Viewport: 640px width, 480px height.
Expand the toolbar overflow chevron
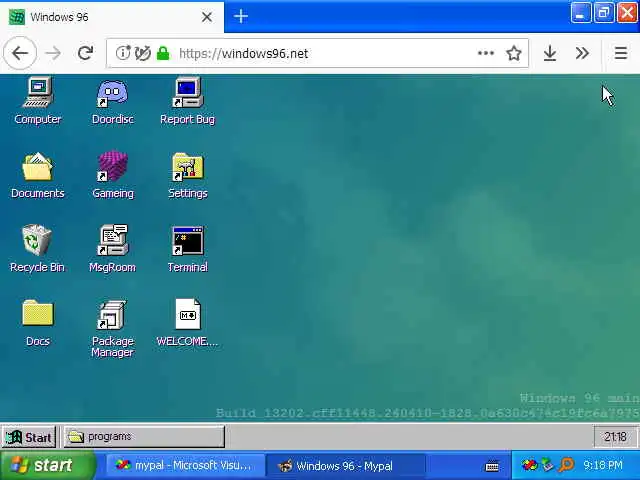pos(582,53)
